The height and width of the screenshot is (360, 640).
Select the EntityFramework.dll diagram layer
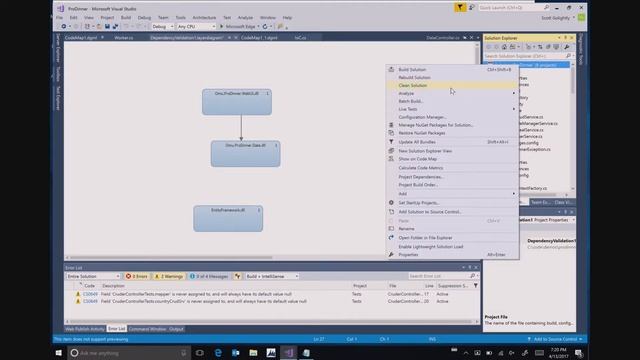[228, 218]
